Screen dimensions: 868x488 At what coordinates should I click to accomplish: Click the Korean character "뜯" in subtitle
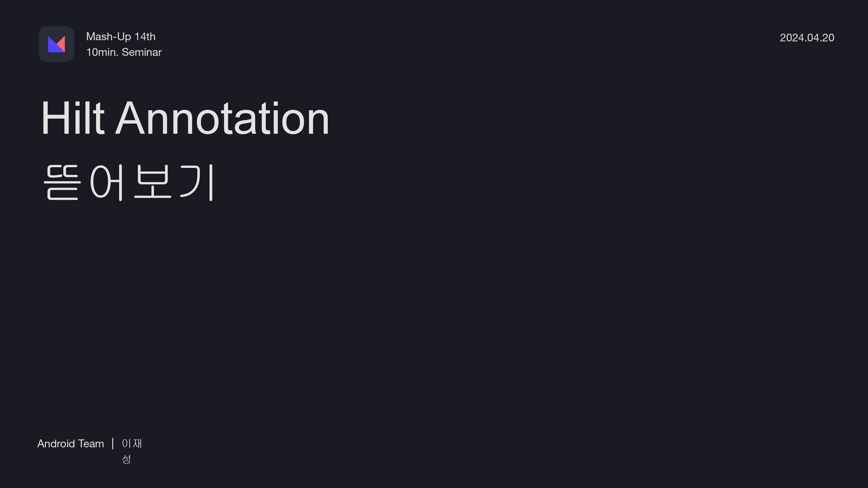pyautogui.click(x=62, y=182)
